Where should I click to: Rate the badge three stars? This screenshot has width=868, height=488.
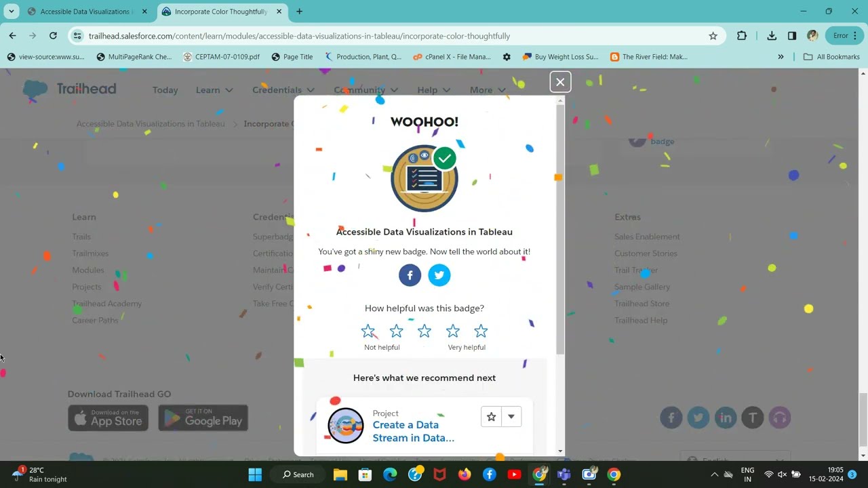coord(425,331)
